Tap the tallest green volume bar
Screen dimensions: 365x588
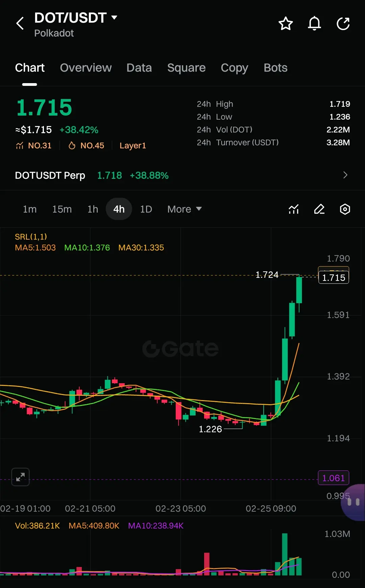coord(285,554)
